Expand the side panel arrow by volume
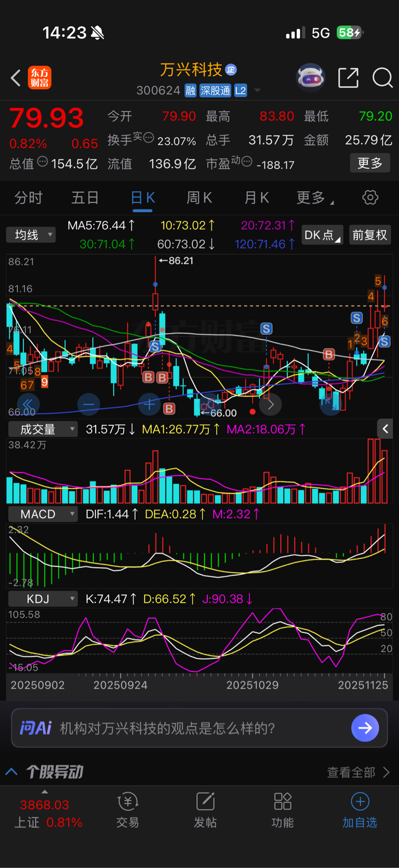This screenshot has width=399, height=868. [385, 429]
